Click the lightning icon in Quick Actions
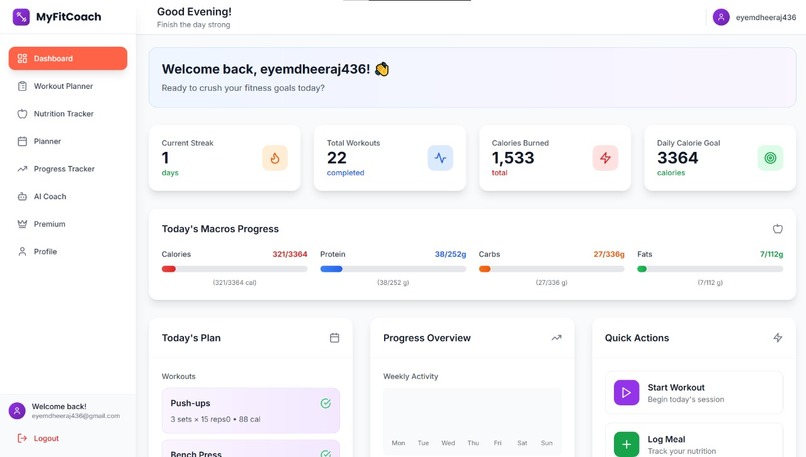 [778, 338]
